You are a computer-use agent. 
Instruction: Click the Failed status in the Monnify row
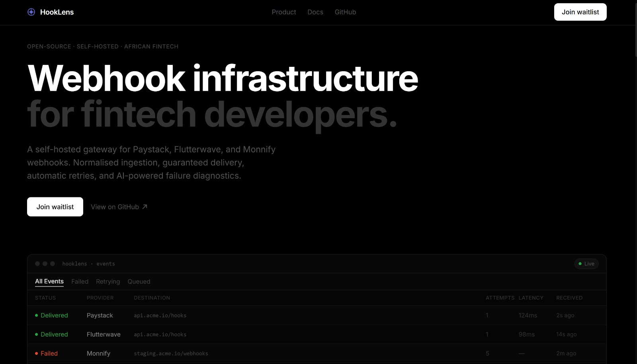46,354
